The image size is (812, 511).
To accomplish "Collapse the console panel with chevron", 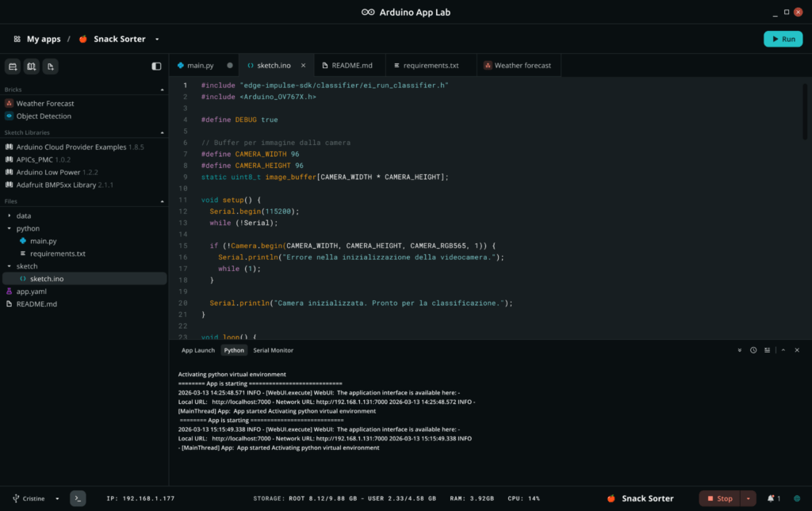I will [783, 350].
